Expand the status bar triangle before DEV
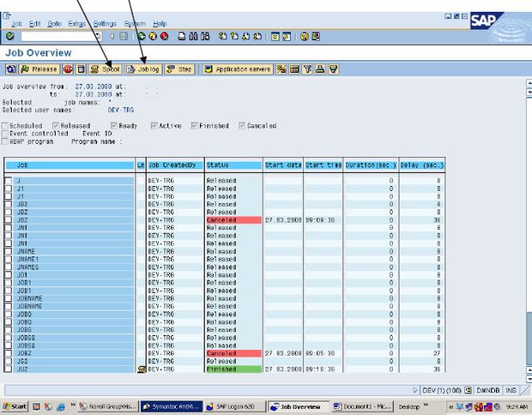Screen dimensions: 532x415 pyautogui.click(x=415, y=390)
